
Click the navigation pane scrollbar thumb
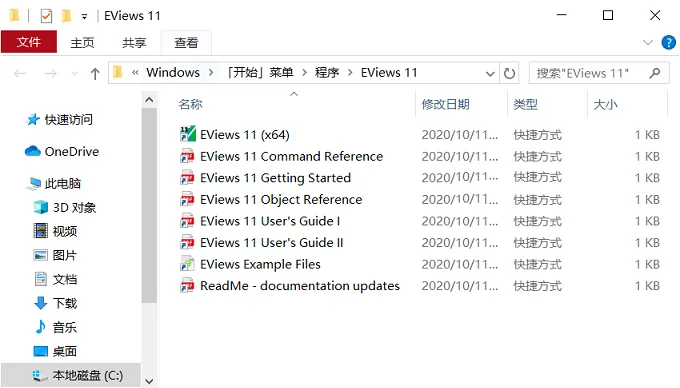point(149,205)
